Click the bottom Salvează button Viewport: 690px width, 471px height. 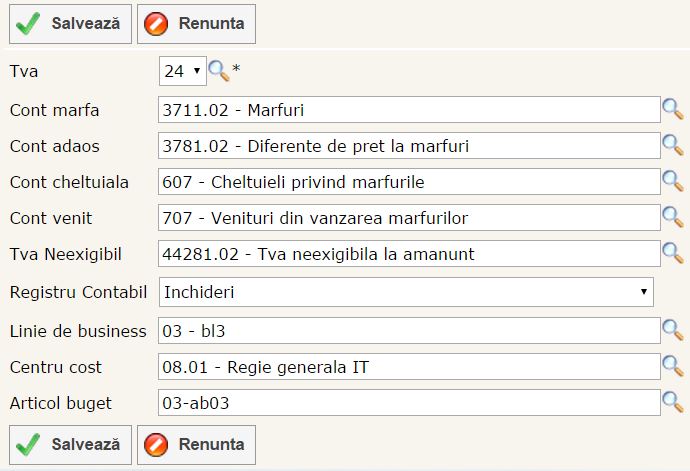(70, 445)
